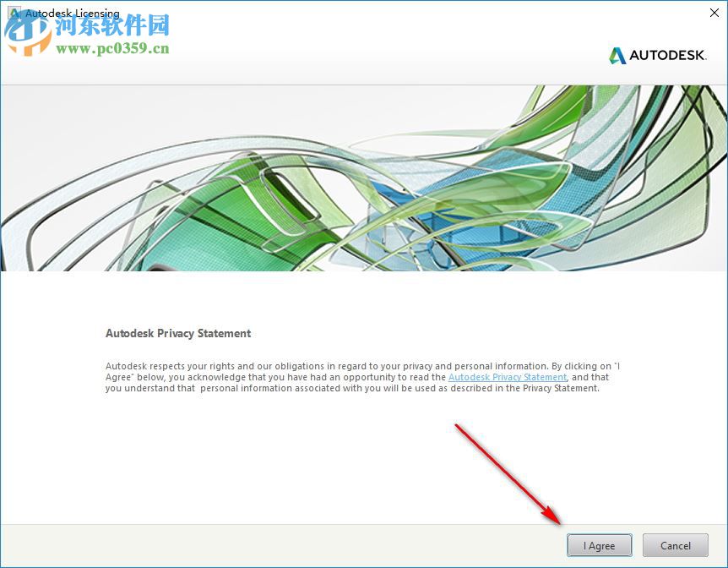Open the Autodesk Privacy Statement link
Image resolution: width=728 pixels, height=568 pixels.
[x=507, y=377]
